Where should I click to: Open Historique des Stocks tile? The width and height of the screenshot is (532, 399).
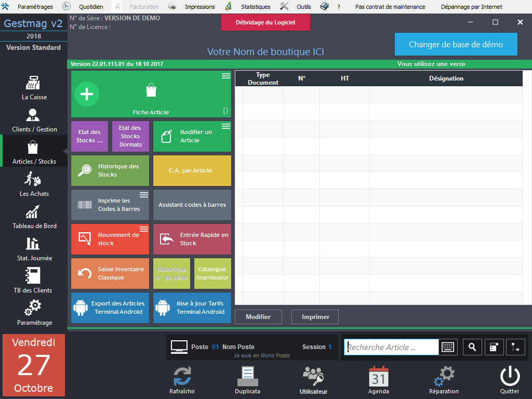110,170
